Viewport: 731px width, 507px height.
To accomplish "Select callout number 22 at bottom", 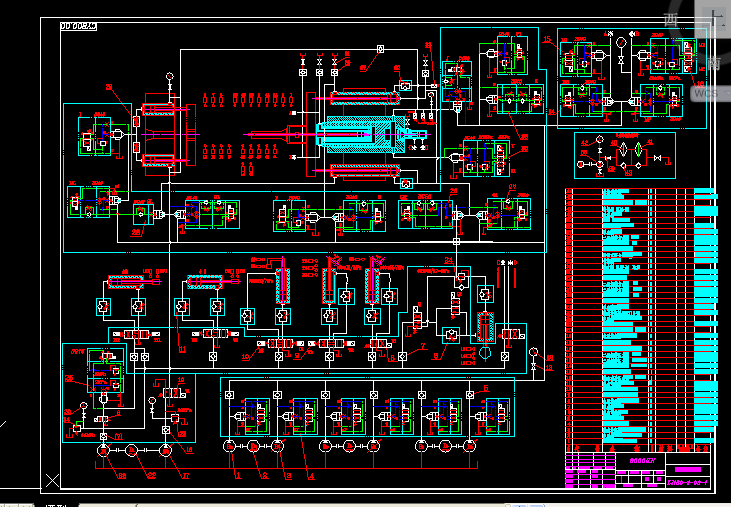I will click(152, 476).
